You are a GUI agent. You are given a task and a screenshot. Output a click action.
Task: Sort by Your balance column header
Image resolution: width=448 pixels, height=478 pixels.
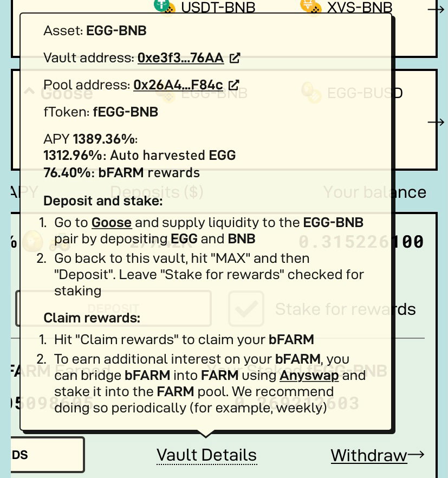click(375, 192)
